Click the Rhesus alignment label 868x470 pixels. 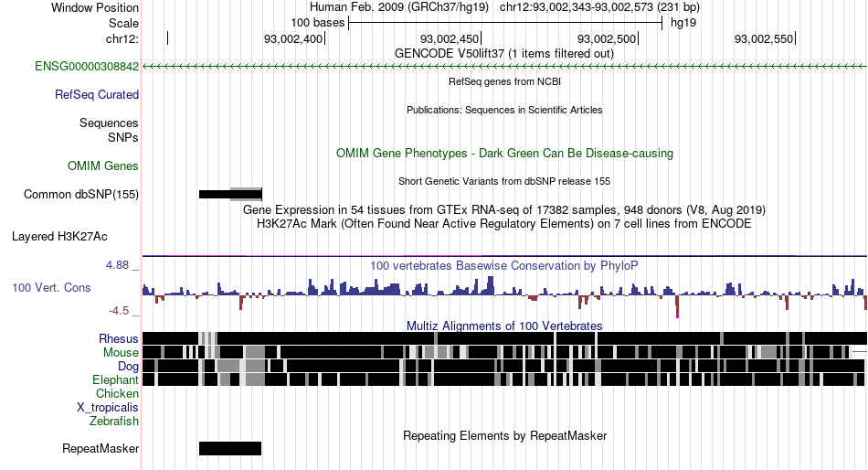pos(119,338)
